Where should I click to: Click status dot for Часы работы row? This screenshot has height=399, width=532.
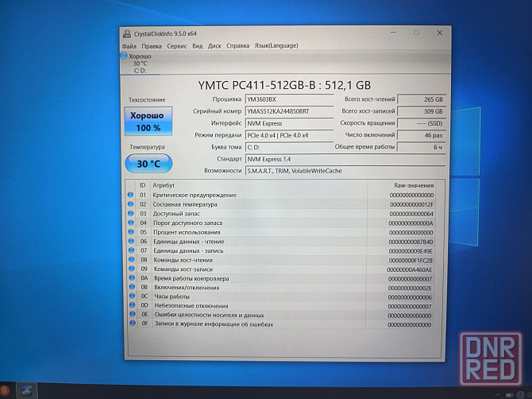click(x=133, y=296)
